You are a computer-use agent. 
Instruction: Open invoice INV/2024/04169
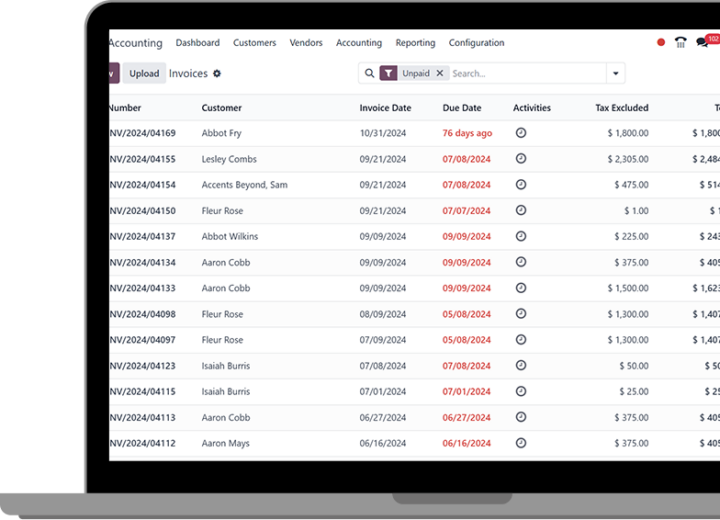point(143,133)
